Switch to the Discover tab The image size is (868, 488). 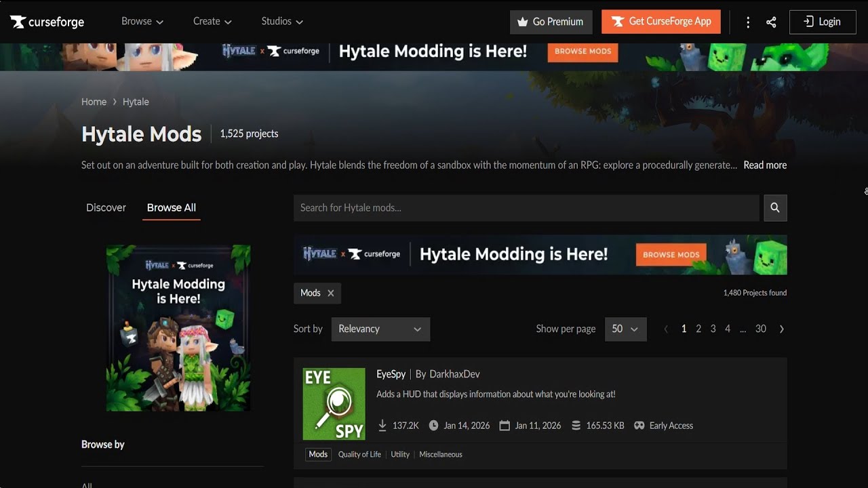click(x=106, y=207)
